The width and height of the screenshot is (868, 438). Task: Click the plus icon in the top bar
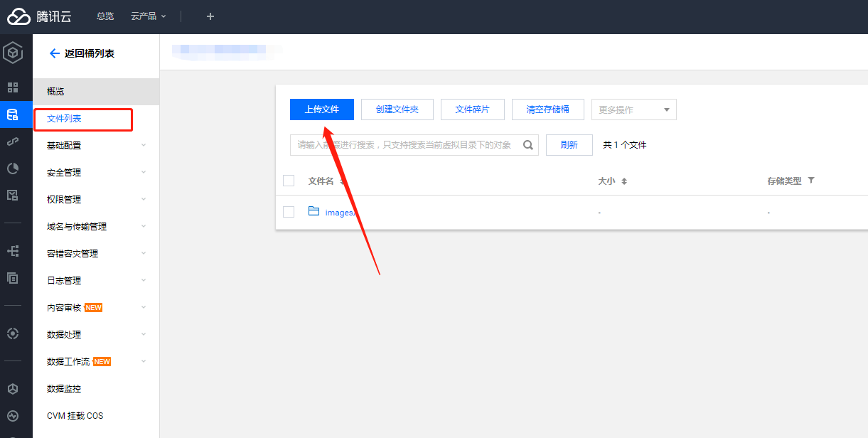coord(210,16)
